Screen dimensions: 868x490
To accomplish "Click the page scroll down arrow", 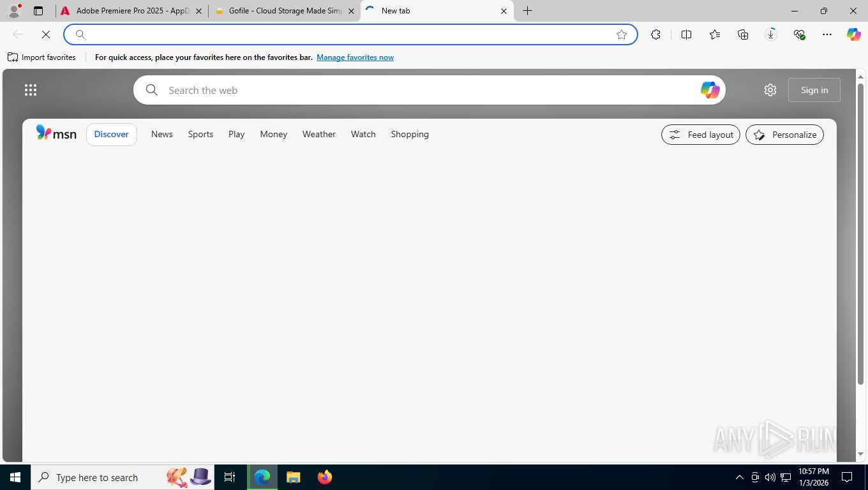I will click(860, 454).
